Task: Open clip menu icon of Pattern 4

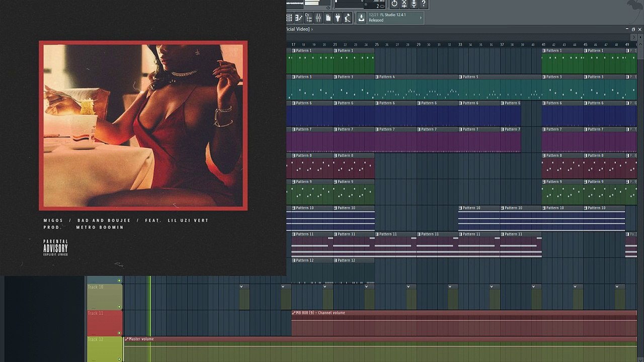Action: coord(377,77)
